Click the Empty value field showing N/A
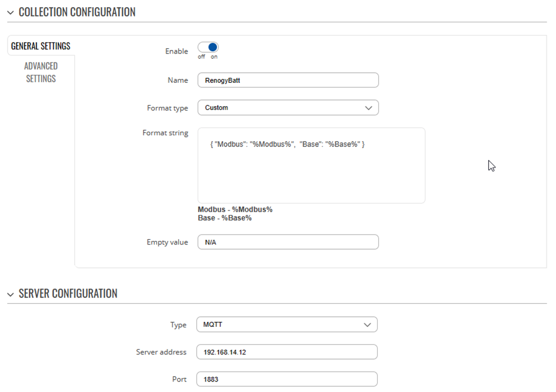 288,242
